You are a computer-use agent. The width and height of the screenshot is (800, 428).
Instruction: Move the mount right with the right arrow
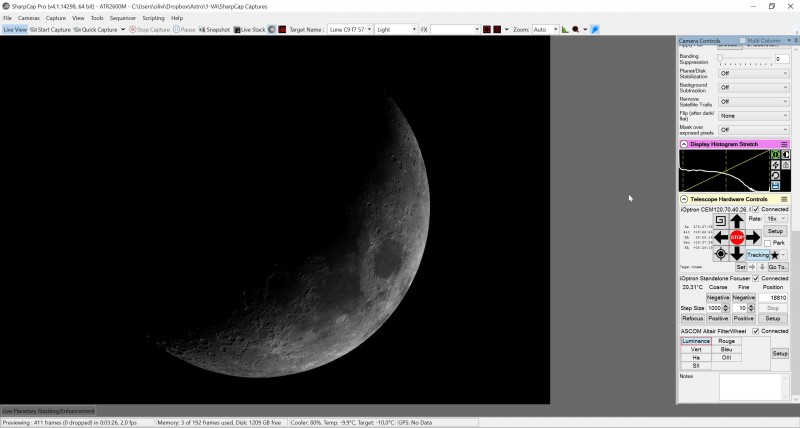point(753,237)
